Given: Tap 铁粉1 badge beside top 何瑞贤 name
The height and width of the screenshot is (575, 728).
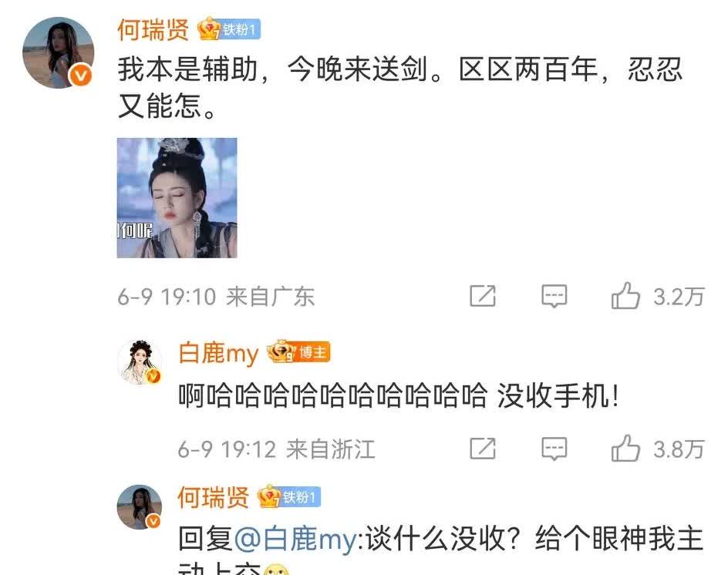Looking at the screenshot, I should 229,30.
